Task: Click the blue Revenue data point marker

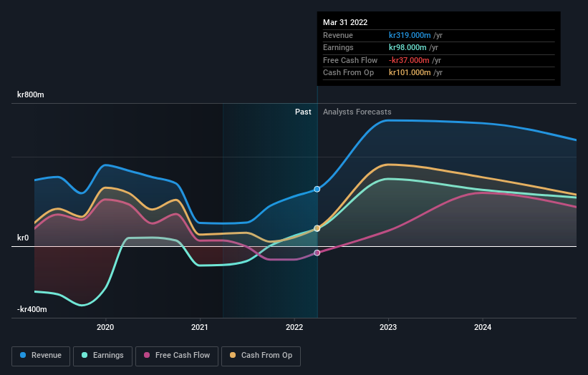Action: [317, 189]
